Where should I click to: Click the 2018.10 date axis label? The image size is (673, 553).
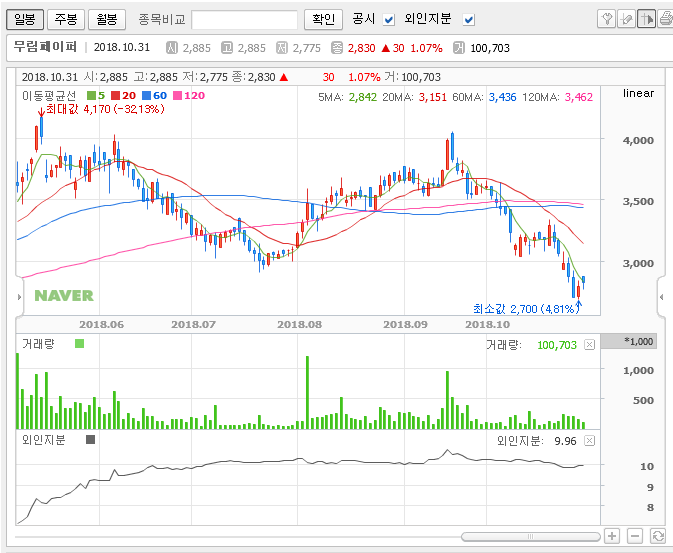click(x=488, y=325)
